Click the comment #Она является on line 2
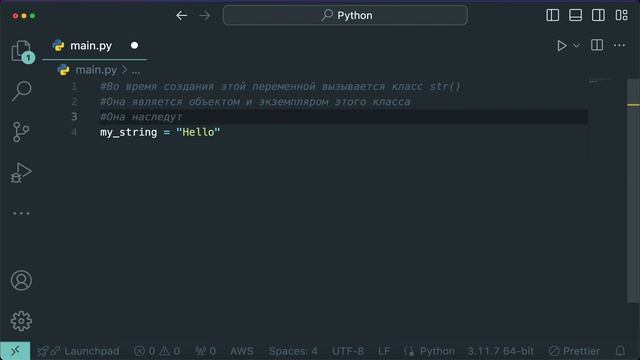Screen dimensions: 640x360 (x=256, y=102)
